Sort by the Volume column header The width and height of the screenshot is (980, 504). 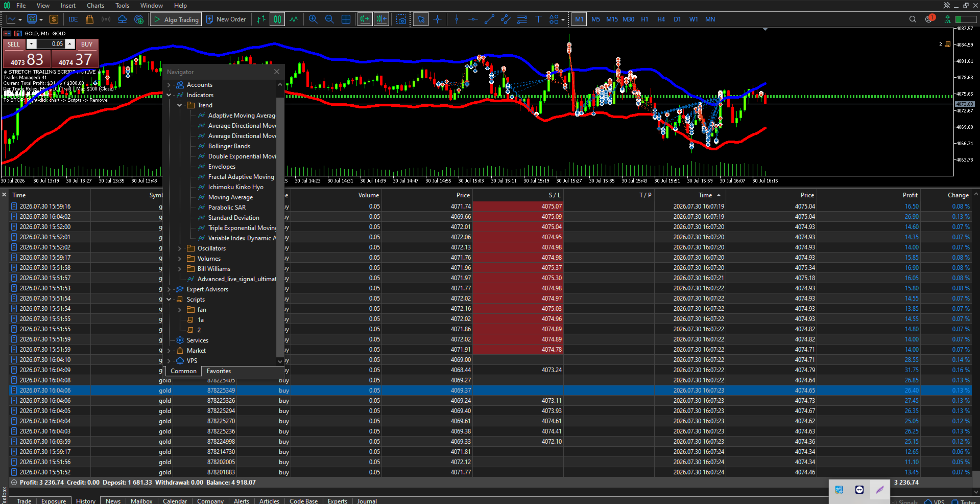click(368, 195)
